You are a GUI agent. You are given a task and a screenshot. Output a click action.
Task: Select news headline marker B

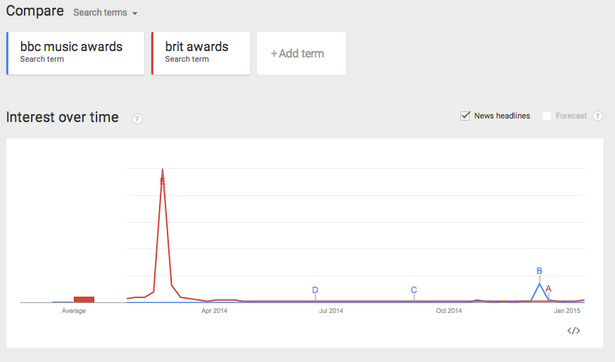click(539, 271)
